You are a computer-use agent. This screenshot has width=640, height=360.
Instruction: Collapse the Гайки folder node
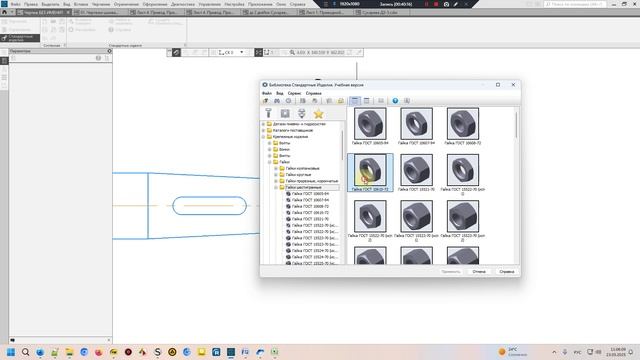(269, 162)
